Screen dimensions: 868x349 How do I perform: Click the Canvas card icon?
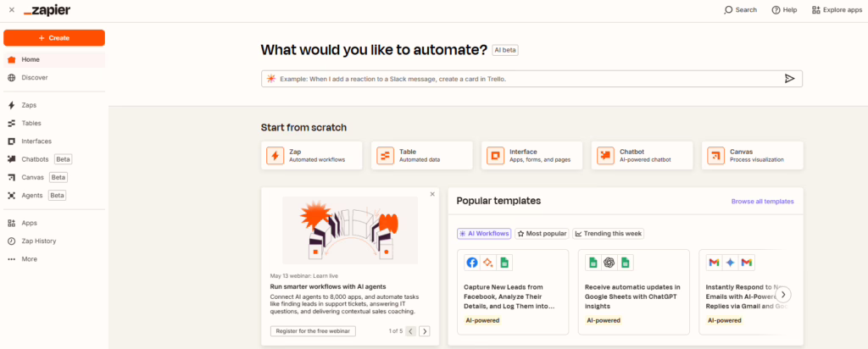pyautogui.click(x=715, y=155)
